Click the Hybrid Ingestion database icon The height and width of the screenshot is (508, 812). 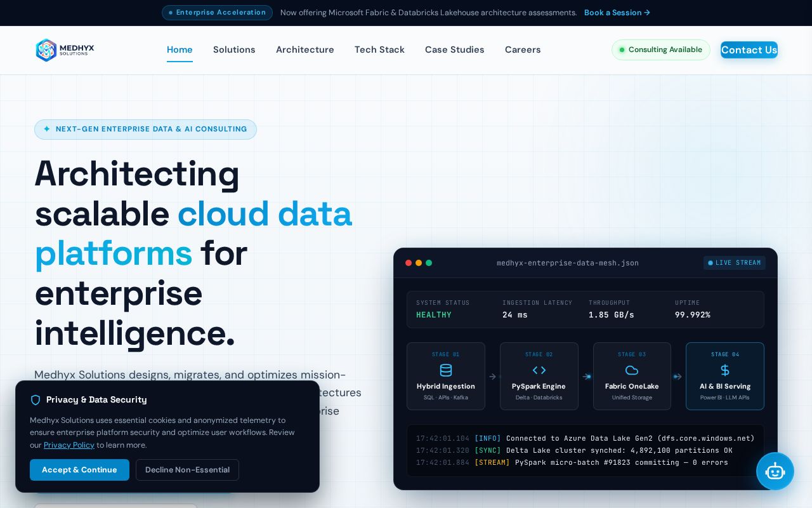446,370
